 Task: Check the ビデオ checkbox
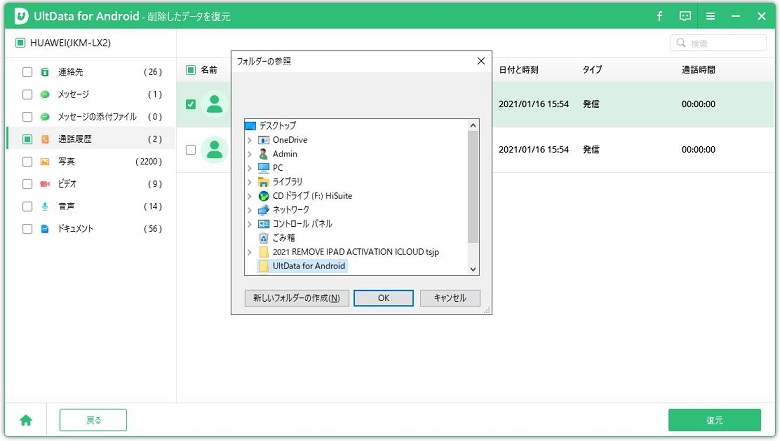(x=27, y=184)
